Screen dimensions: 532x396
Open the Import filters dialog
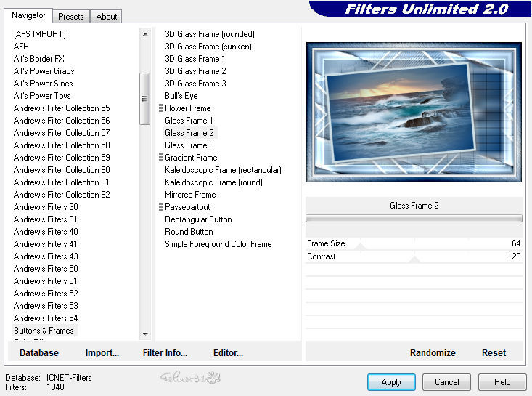point(102,352)
